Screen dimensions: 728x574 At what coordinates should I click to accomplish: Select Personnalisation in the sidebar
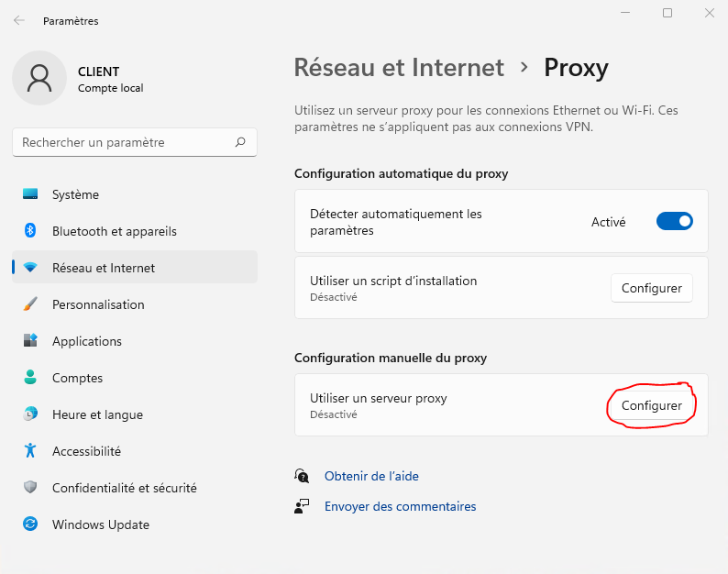[x=135, y=304]
